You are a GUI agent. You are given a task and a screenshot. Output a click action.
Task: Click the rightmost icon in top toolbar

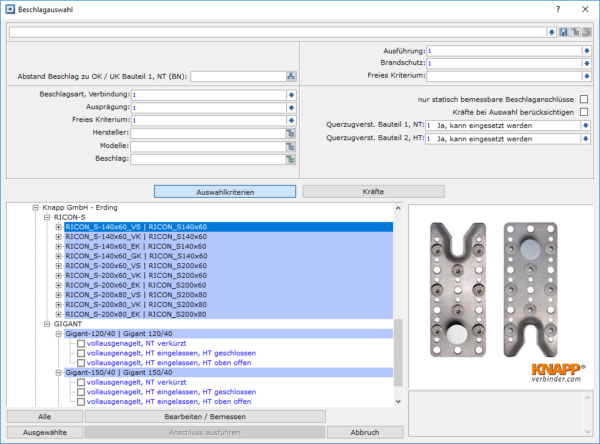click(x=585, y=32)
